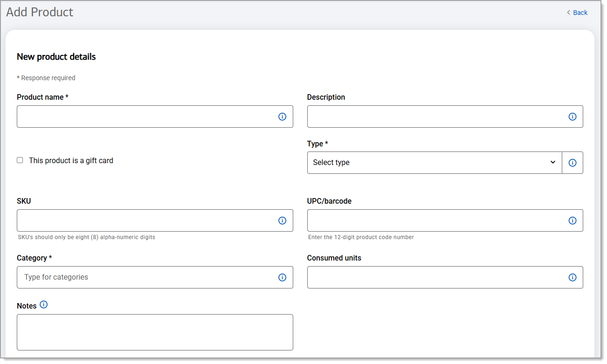Click the Consumed units info icon
This screenshot has width=607, height=364.
(573, 277)
